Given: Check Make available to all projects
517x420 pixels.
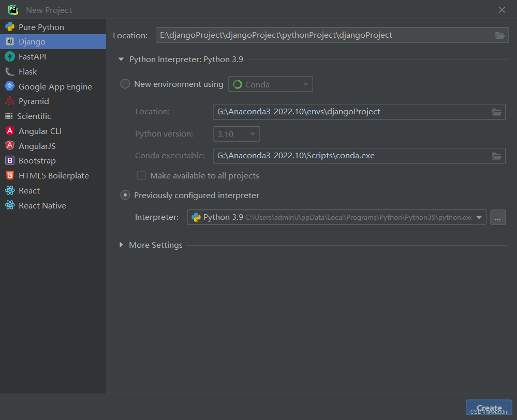Looking at the screenshot, I should pyautogui.click(x=141, y=175).
